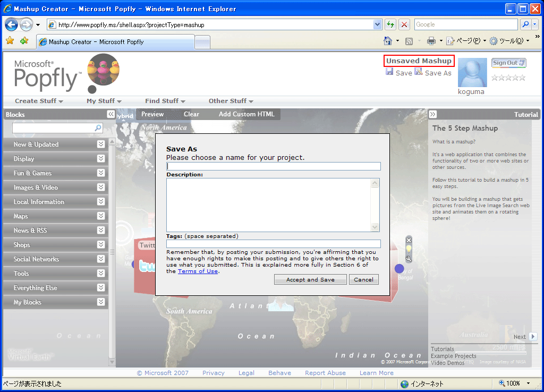
Task: Click the Cancel button in Save As dialog
Action: (x=363, y=279)
